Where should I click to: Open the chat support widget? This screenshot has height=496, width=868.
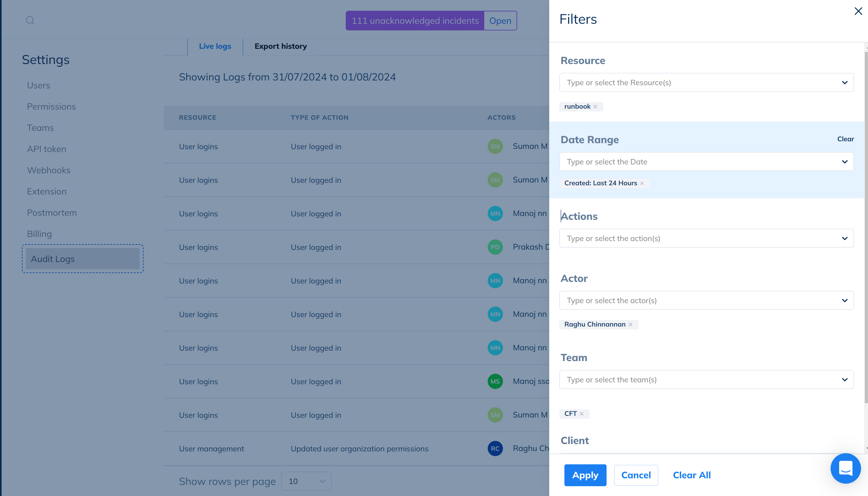(x=845, y=468)
